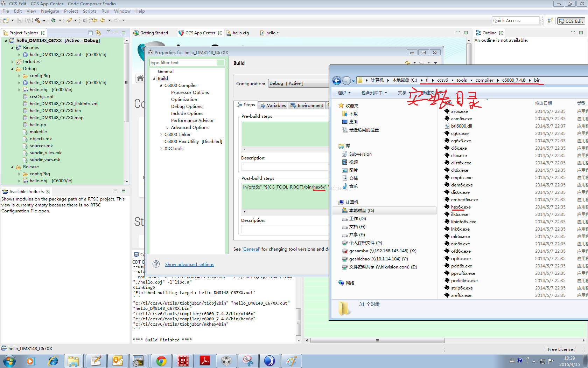
Task: Click the Last Edit Location arrow icon
Action: tap(94, 20)
